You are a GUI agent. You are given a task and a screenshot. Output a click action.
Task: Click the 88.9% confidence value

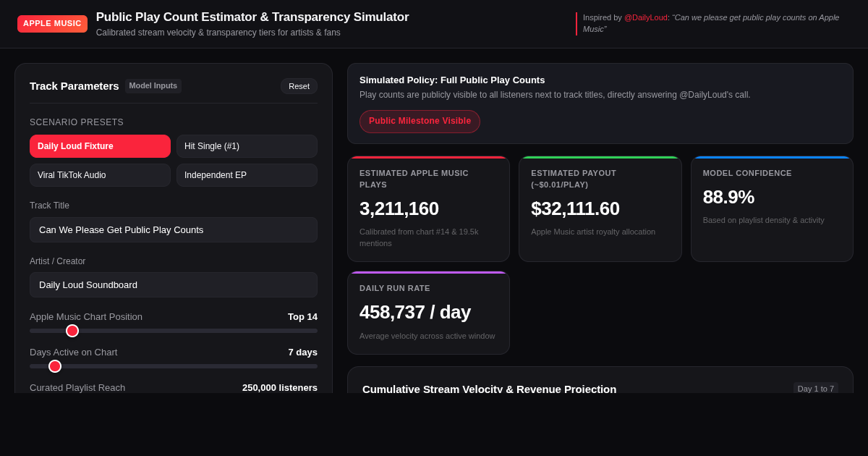[728, 197]
